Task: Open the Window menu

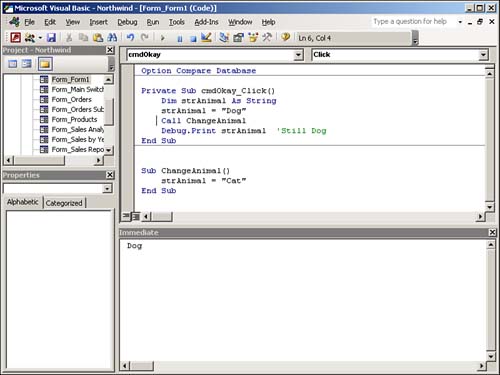Action: click(x=240, y=22)
